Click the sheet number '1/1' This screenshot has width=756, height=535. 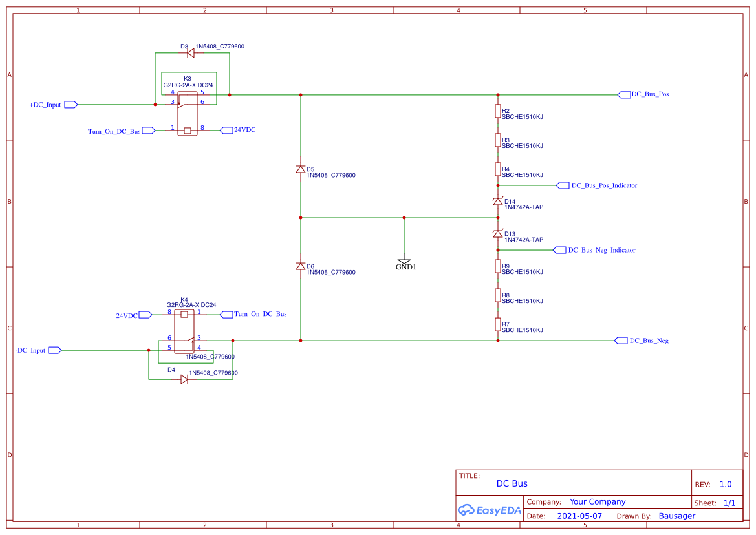[729, 503]
